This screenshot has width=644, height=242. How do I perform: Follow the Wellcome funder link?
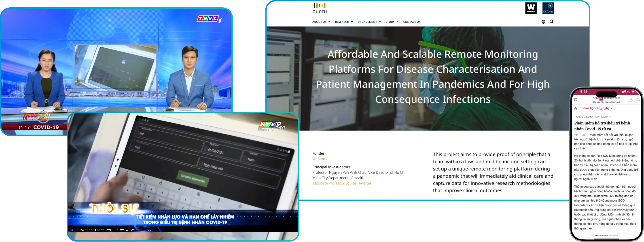(320, 159)
